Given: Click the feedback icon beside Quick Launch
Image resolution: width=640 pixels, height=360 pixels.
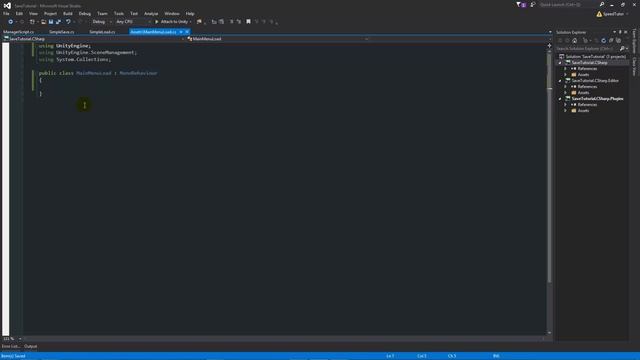Looking at the screenshot, I should [533, 4].
